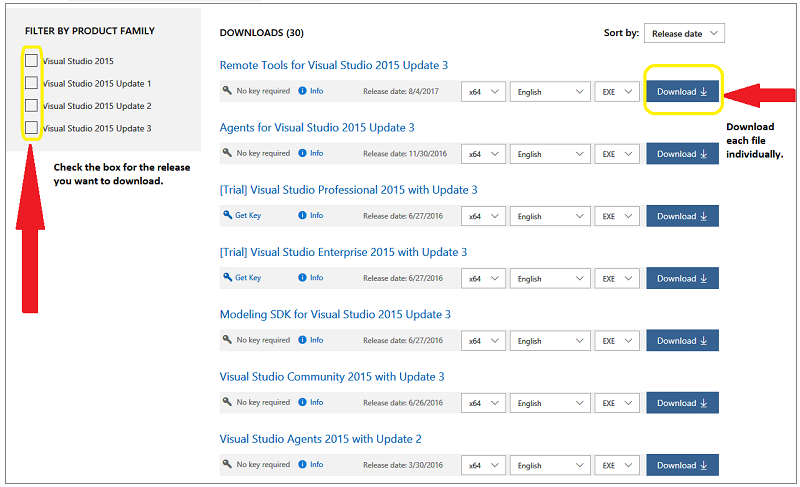Open EXE dropdown for Community 2015
The image size is (800, 487).
pyautogui.click(x=617, y=403)
